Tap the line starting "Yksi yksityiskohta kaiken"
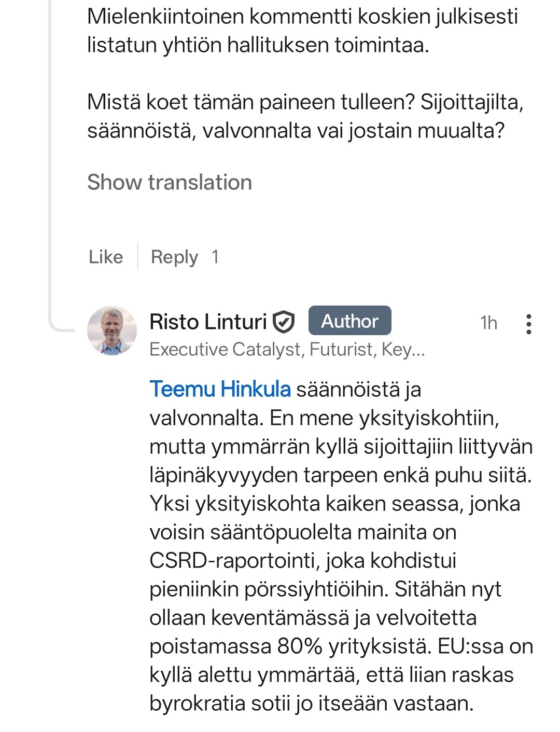This screenshot has height=732, width=560. 334,504
